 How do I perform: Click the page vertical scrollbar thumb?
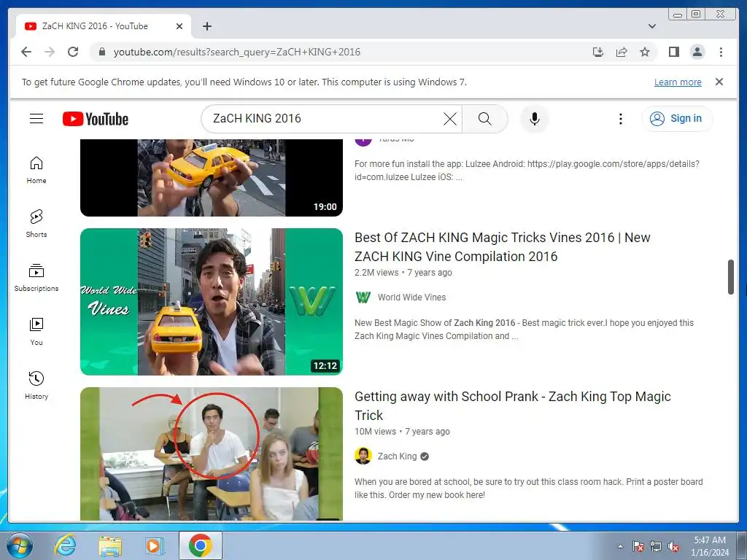731,276
